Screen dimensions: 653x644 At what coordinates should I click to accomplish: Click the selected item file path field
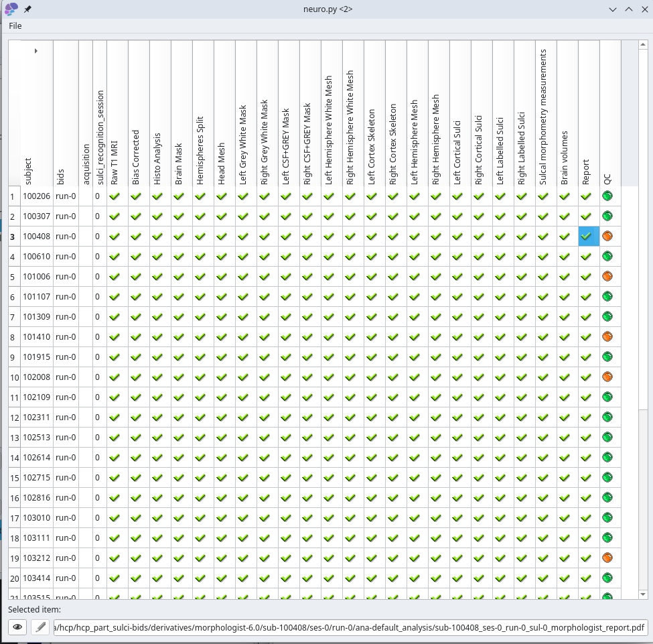(350, 627)
